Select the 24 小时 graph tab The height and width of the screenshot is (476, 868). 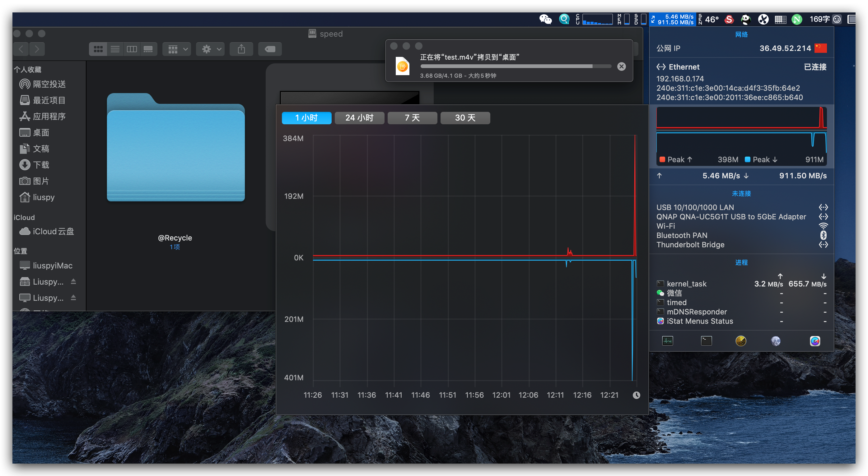coord(359,118)
